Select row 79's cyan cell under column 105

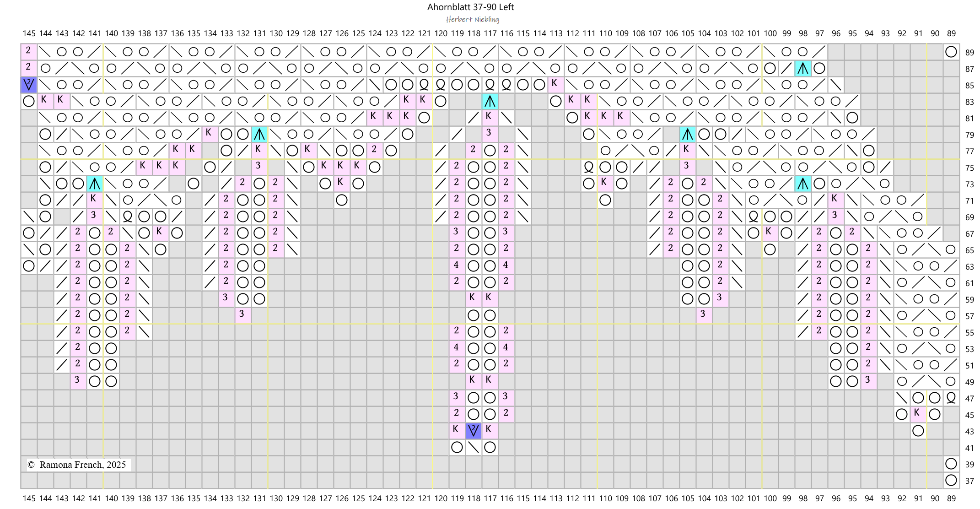pos(688,134)
